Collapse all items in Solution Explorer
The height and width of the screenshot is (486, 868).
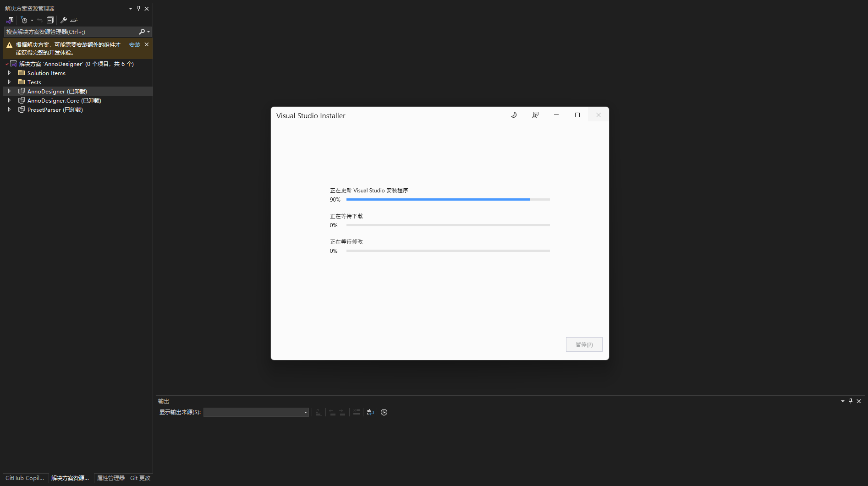pyautogui.click(x=50, y=20)
